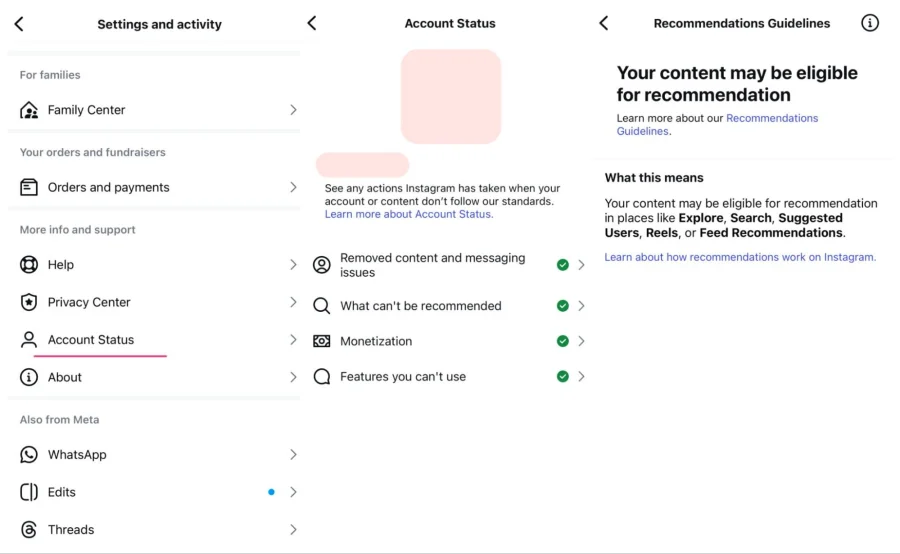Select the Privacy Center shield icon
Image resolution: width=900 pixels, height=554 pixels.
click(x=29, y=302)
